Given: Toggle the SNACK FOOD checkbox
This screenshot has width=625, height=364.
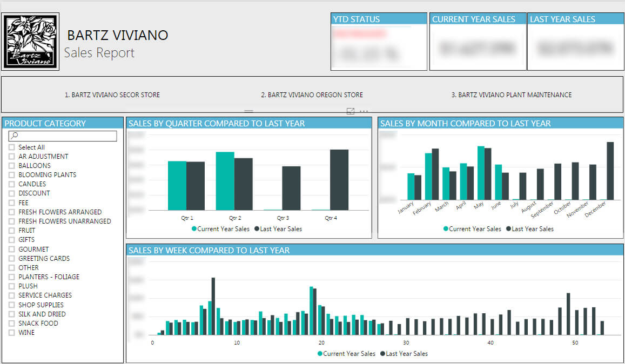Looking at the screenshot, I should (11, 323).
